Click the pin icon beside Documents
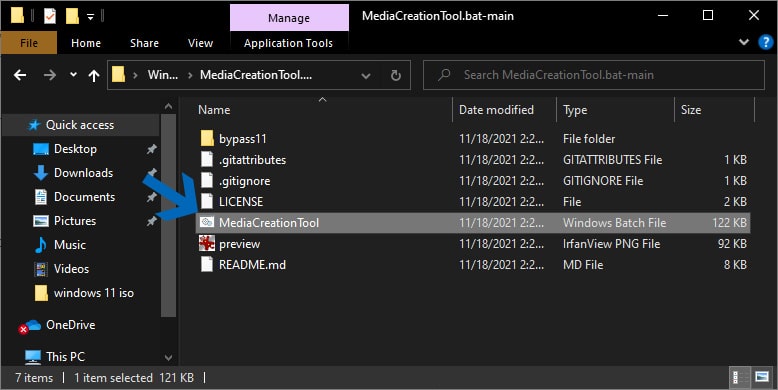 [x=151, y=197]
